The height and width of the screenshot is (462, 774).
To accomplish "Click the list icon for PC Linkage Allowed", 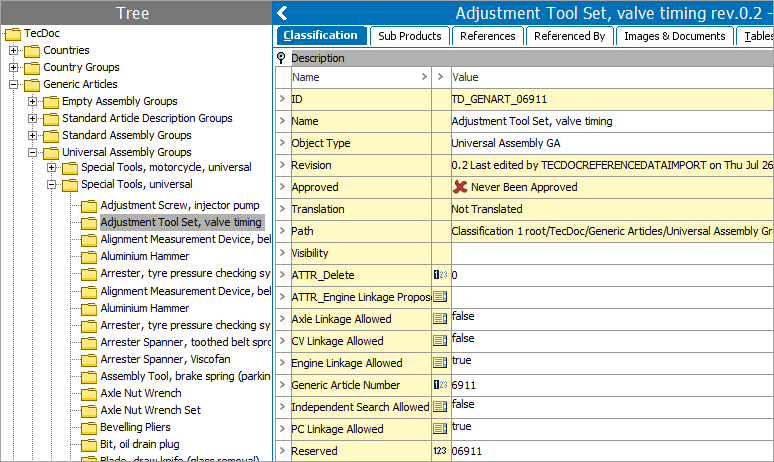I will pos(440,429).
